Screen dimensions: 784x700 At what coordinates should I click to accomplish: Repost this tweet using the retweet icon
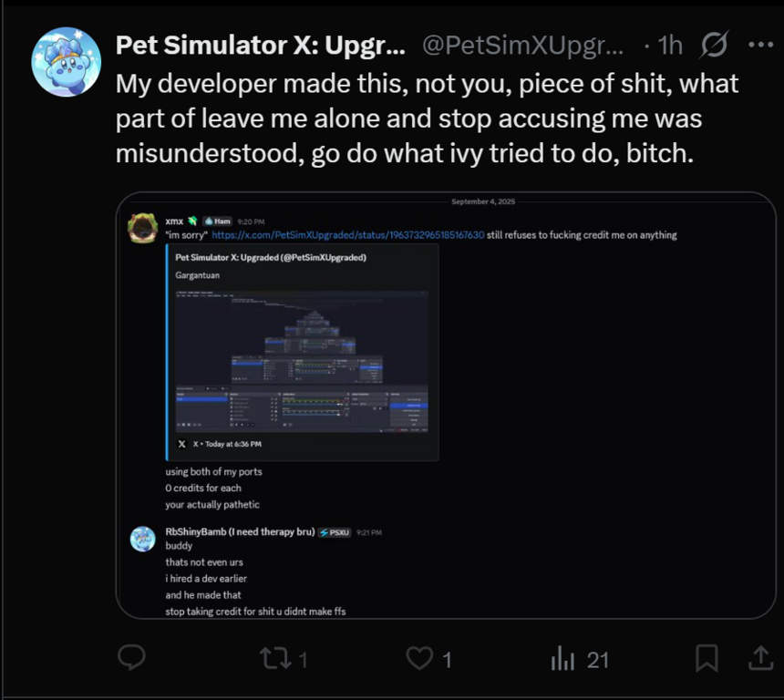(x=272, y=659)
